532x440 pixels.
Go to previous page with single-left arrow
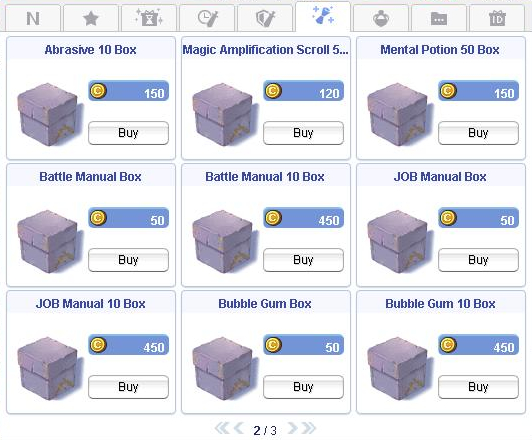click(239, 428)
